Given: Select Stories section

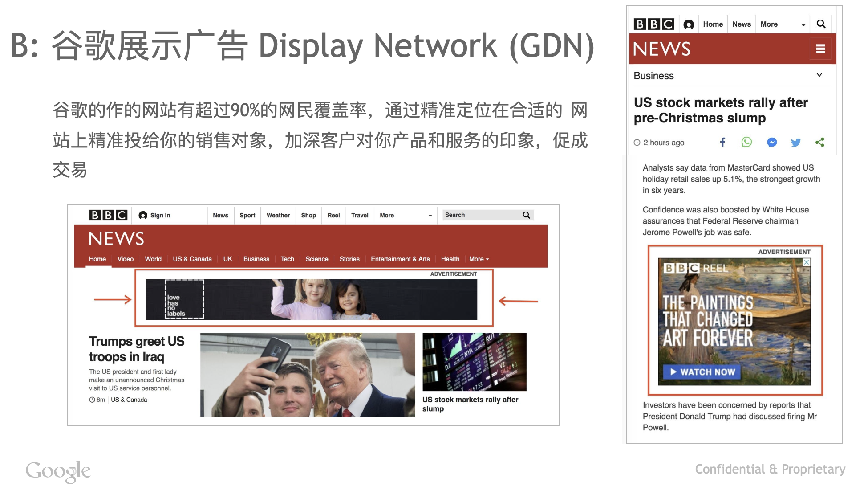Looking at the screenshot, I should click(349, 259).
